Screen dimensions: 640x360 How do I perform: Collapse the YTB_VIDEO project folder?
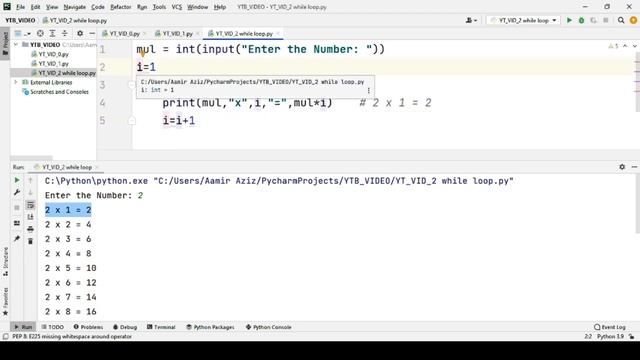click(16, 44)
